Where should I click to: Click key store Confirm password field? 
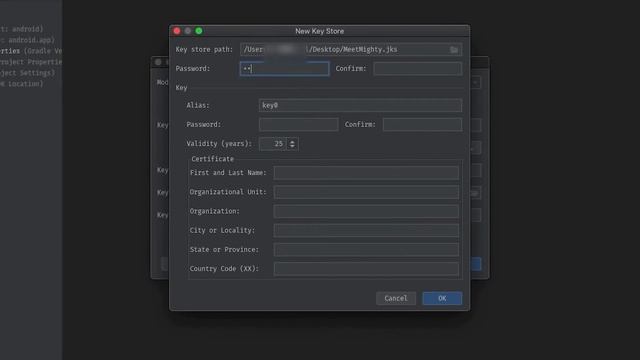tap(418, 69)
